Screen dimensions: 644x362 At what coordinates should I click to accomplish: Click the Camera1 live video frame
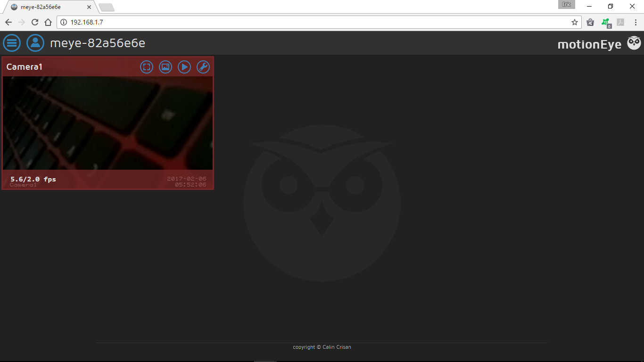[x=107, y=123]
